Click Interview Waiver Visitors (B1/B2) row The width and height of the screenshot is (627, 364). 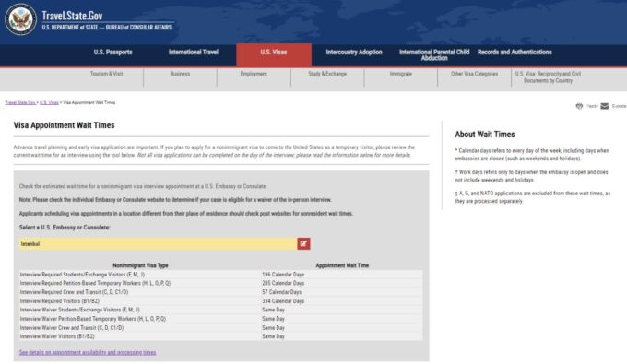(x=220, y=336)
